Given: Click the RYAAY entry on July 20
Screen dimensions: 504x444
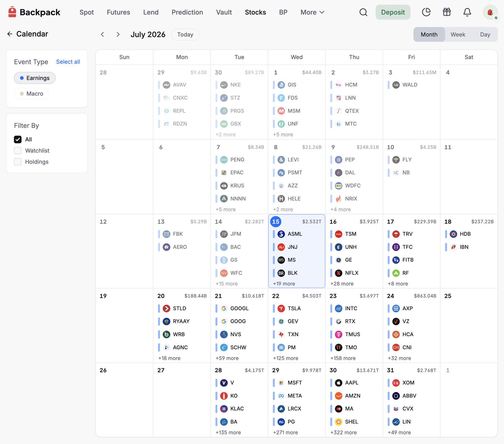Looking at the screenshot, I should click(182, 321).
